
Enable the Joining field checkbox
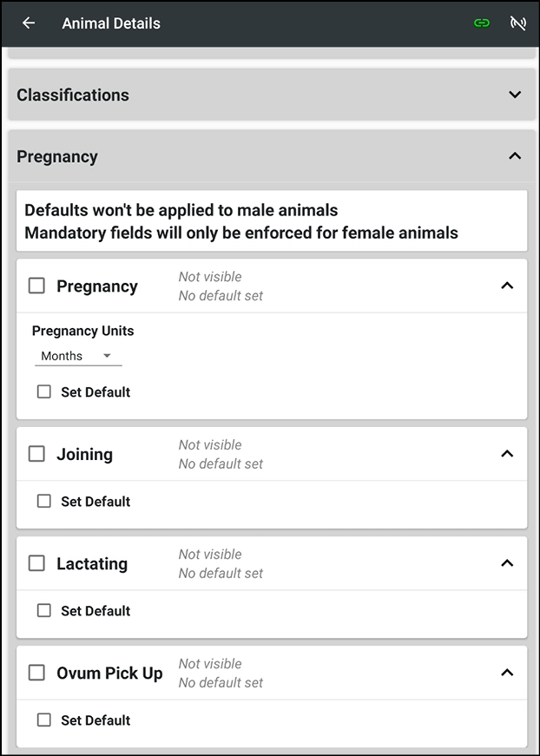(x=36, y=453)
